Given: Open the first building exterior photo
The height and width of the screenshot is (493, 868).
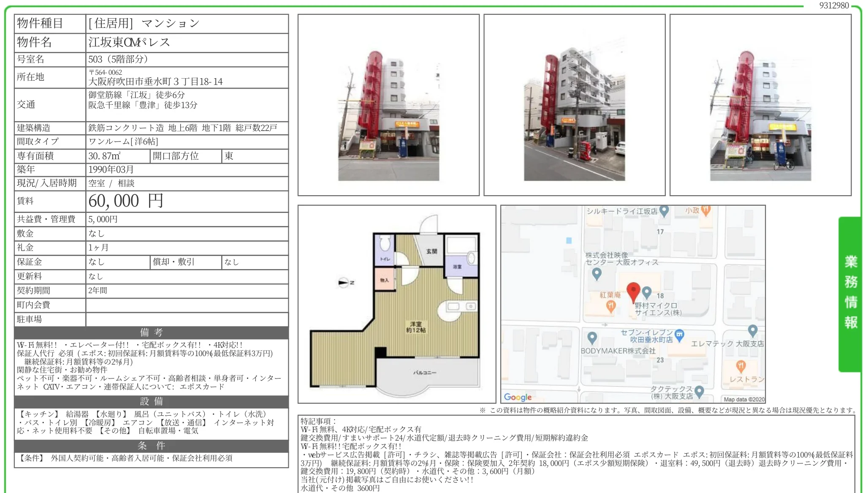Looking at the screenshot, I should click(388, 115).
